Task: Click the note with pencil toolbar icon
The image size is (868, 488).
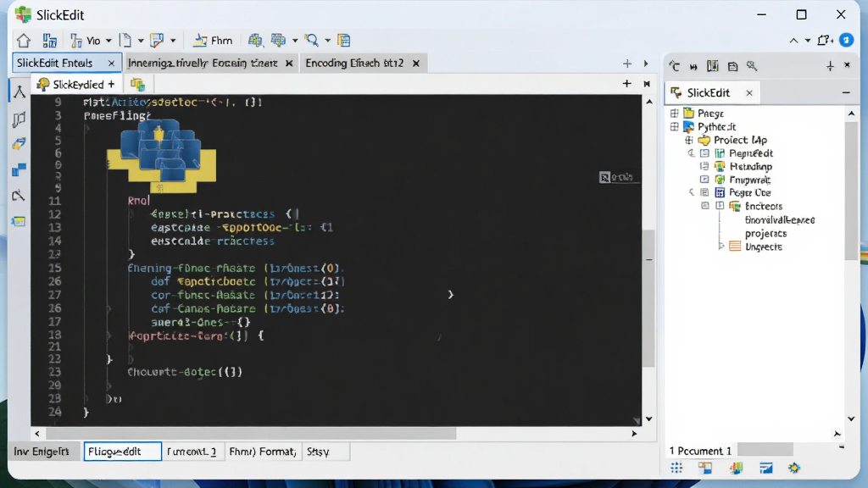Action: (157, 41)
